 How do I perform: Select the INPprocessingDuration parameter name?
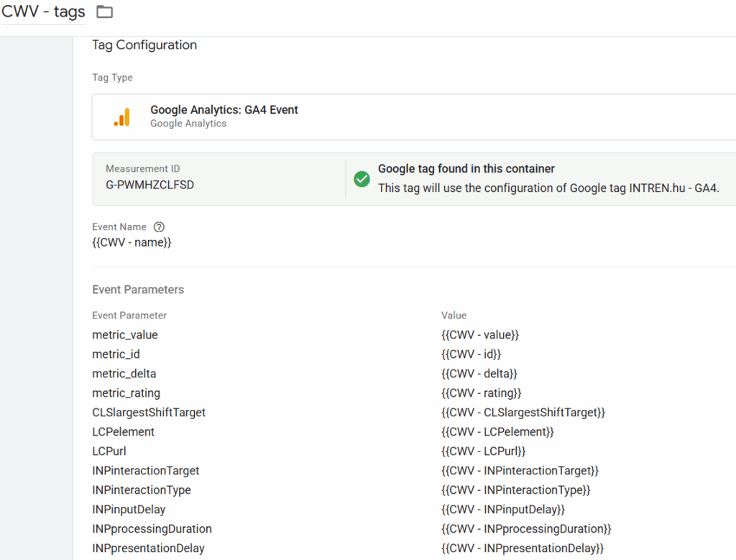point(152,529)
